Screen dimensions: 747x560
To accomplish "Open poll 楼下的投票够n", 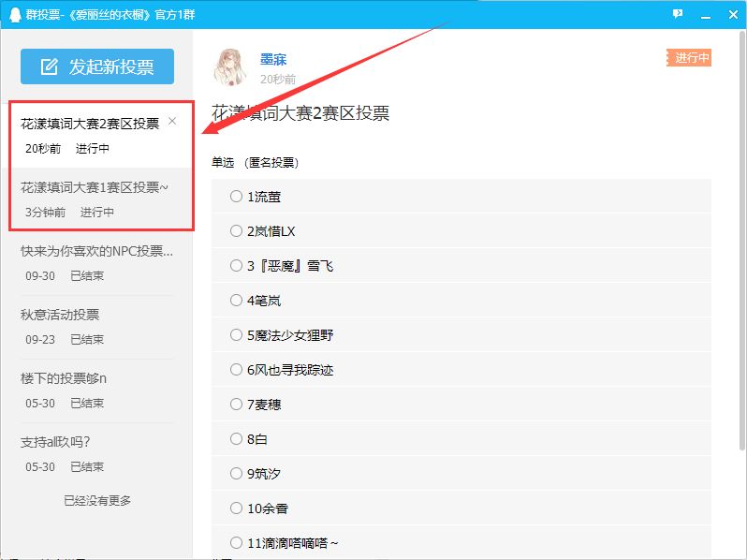I will click(x=96, y=391).
